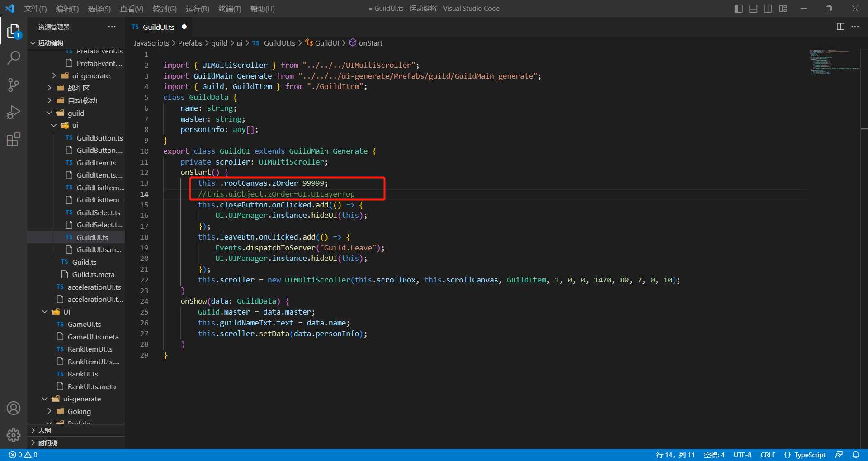
Task: Open RankUI.ts file in explorer
Action: 76,374
